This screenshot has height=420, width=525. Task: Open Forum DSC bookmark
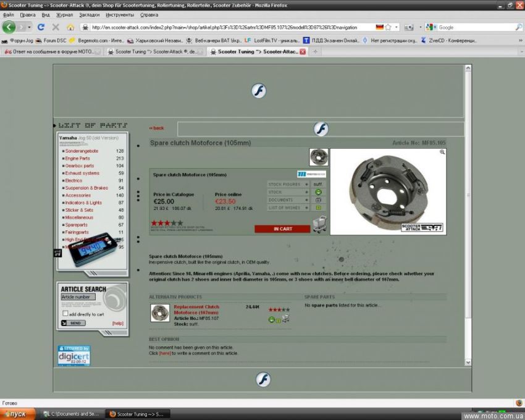51,41
